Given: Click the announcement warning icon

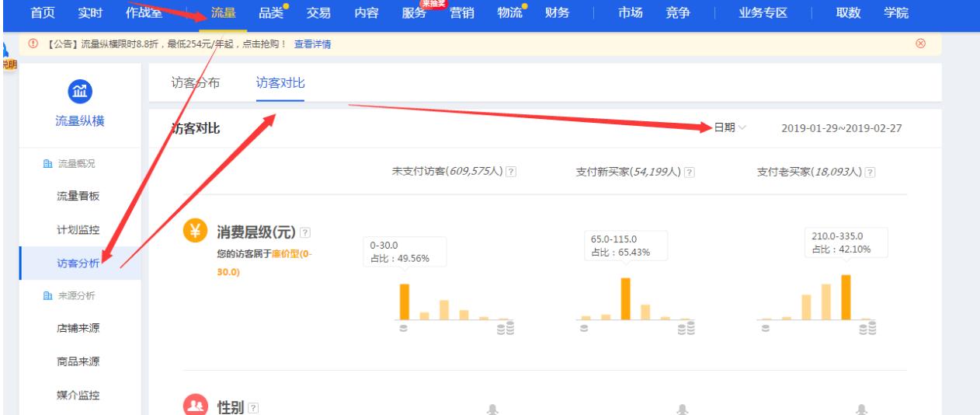Looking at the screenshot, I should pos(33,44).
